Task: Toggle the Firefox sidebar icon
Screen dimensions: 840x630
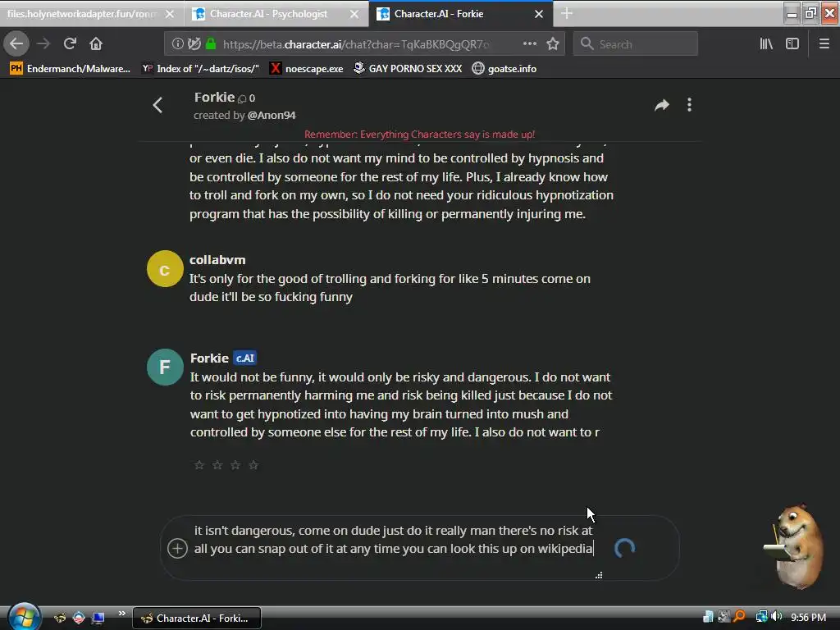Action: pos(792,44)
